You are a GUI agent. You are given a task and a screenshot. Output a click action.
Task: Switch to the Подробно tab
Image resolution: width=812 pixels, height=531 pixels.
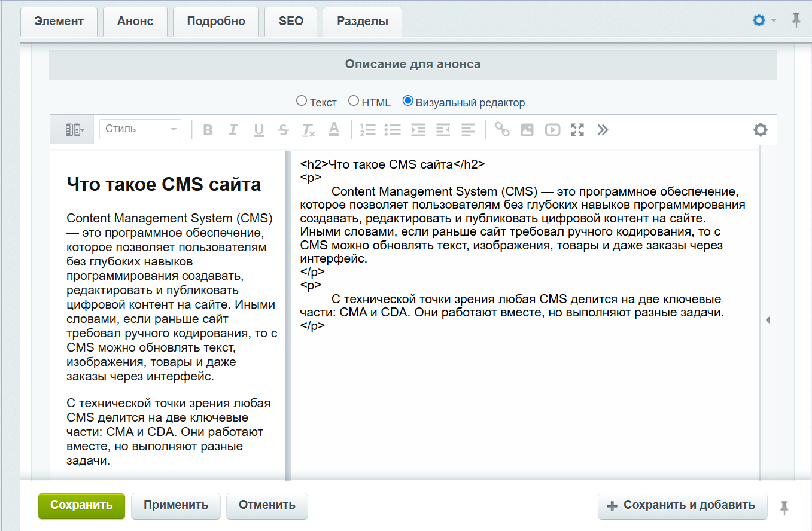coord(216,22)
